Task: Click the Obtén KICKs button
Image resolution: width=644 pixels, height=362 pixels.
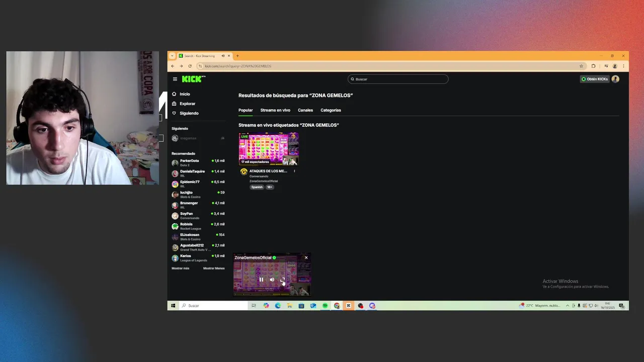Action: coord(595,79)
